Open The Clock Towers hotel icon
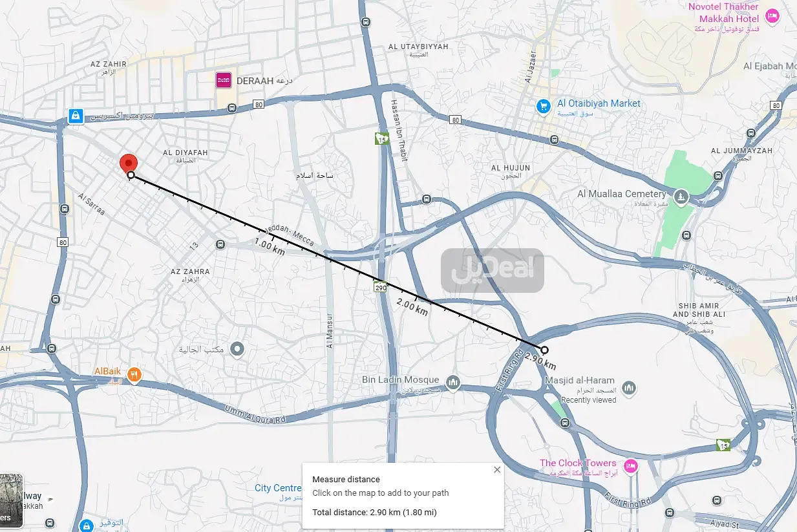797x532 pixels. click(x=630, y=465)
